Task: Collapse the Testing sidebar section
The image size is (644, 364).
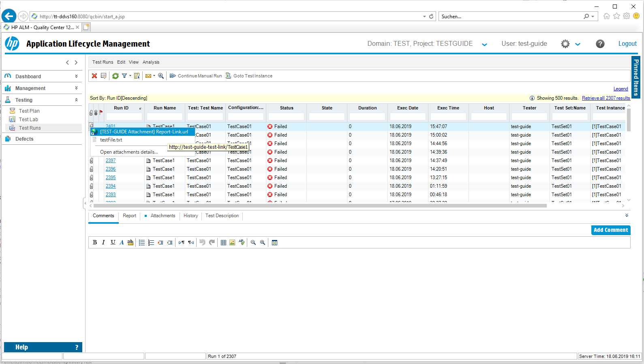Action: (76, 100)
